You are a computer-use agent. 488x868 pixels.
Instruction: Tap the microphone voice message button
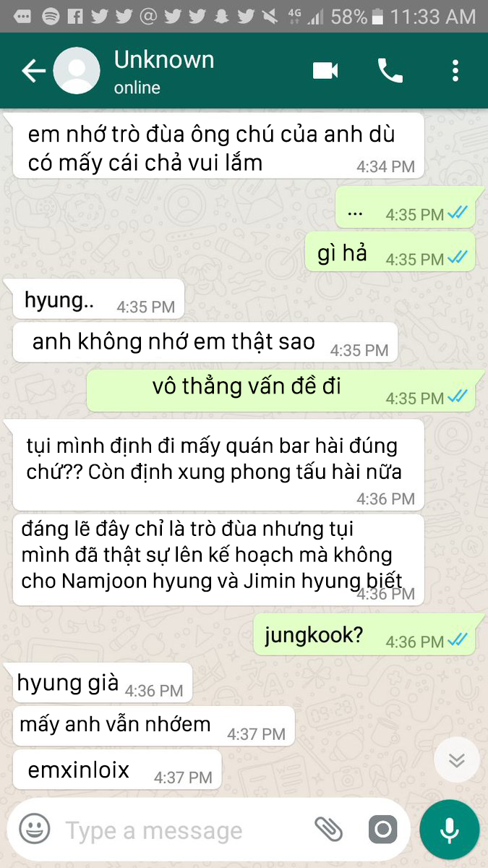point(449,829)
